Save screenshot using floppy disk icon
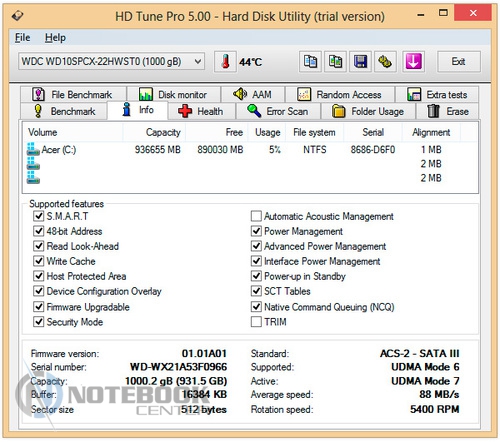This screenshot has height=442, width=500. (x=360, y=62)
